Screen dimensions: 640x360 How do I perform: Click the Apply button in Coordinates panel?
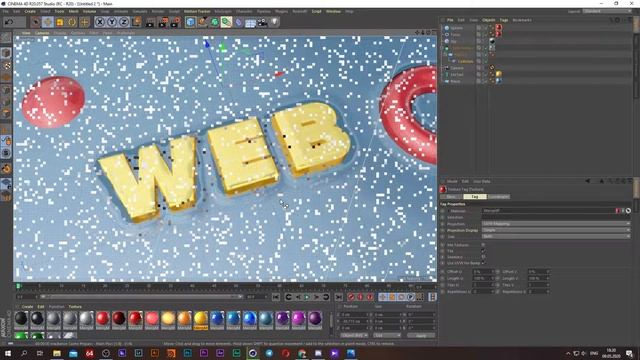click(421, 336)
